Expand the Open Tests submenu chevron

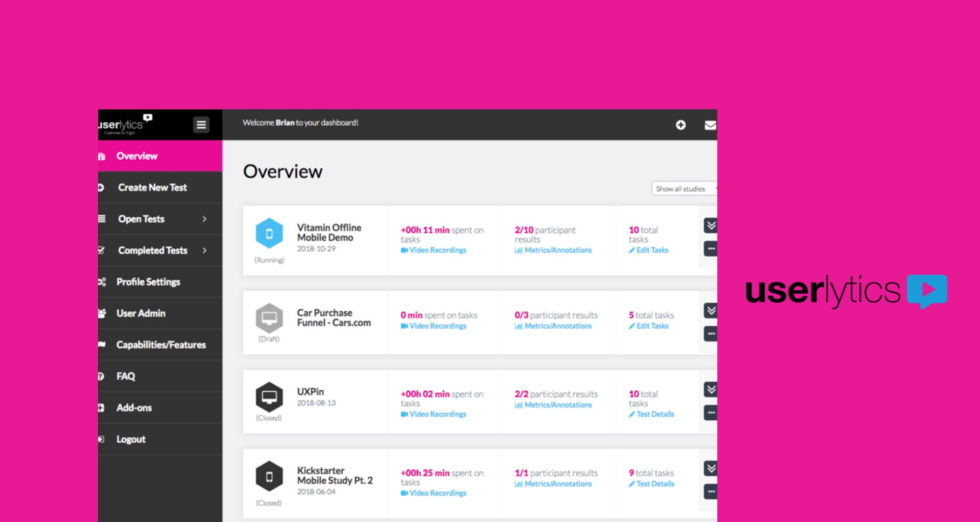(205, 219)
